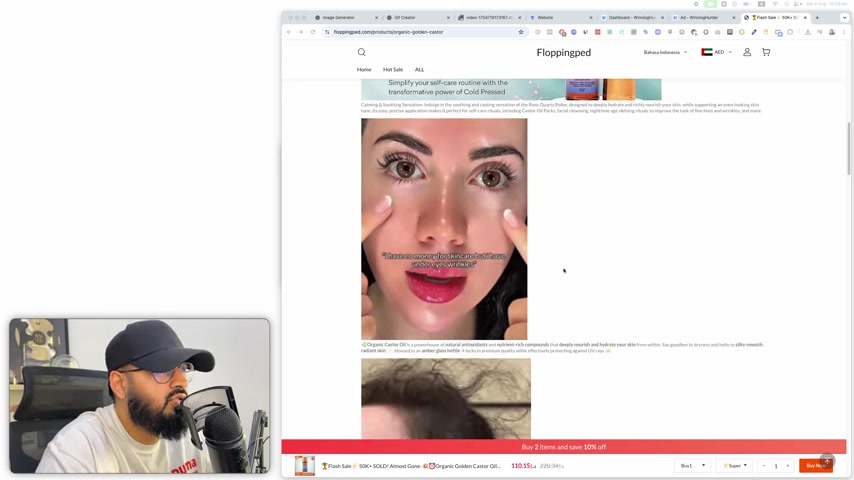Bookmark page with the star icon
The image size is (854, 480).
point(521,32)
